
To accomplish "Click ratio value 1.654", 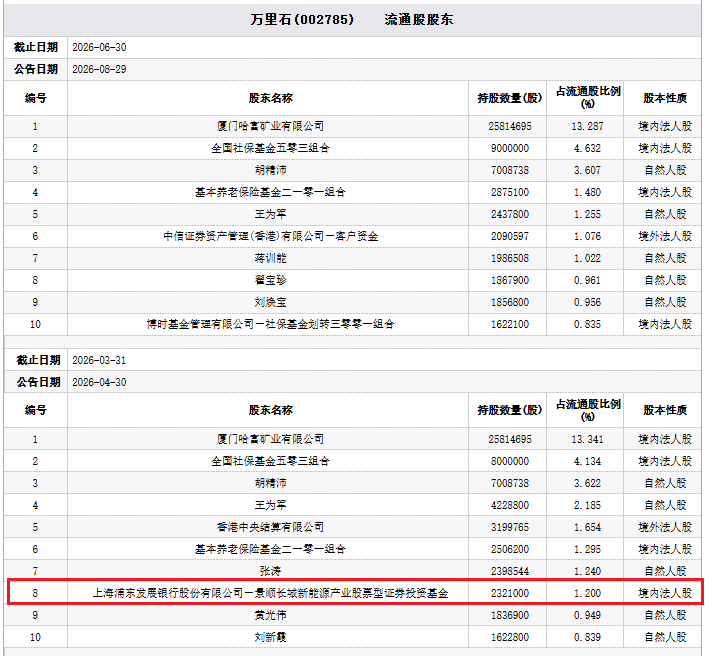I will 587,527.
